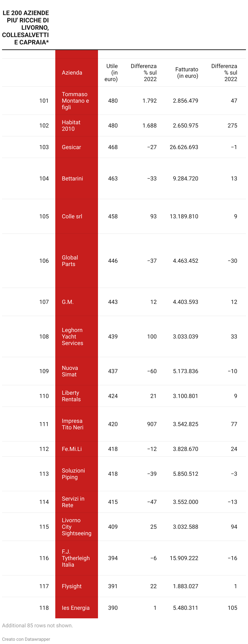Image resolution: width=248 pixels, height=644 pixels.
Task: Click the Additional 85 rows not shown text
Action: (37, 625)
